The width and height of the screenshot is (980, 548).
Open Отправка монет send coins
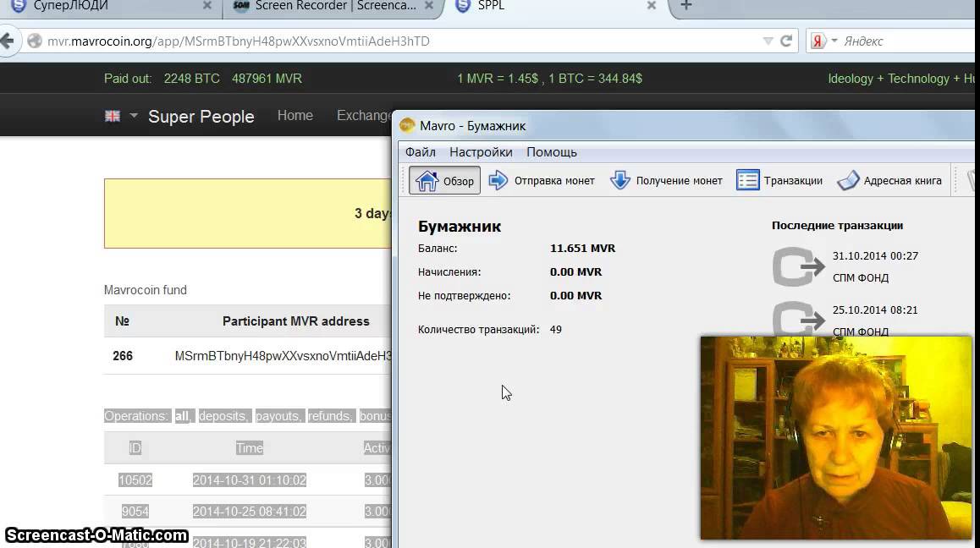(x=542, y=181)
